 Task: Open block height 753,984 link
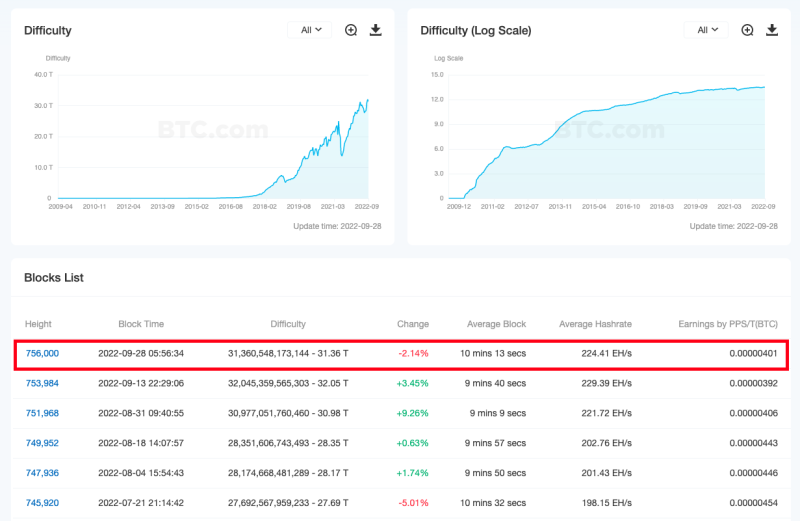42,383
